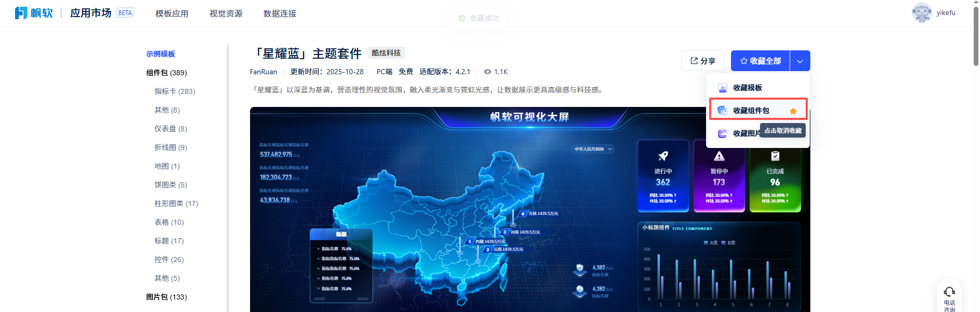Select 收藏模板 menu entry
The width and height of the screenshot is (980, 312).
[x=758, y=88]
